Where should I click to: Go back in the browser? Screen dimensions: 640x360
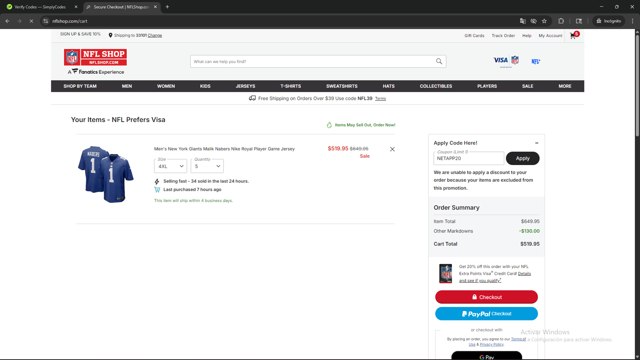(x=8, y=21)
